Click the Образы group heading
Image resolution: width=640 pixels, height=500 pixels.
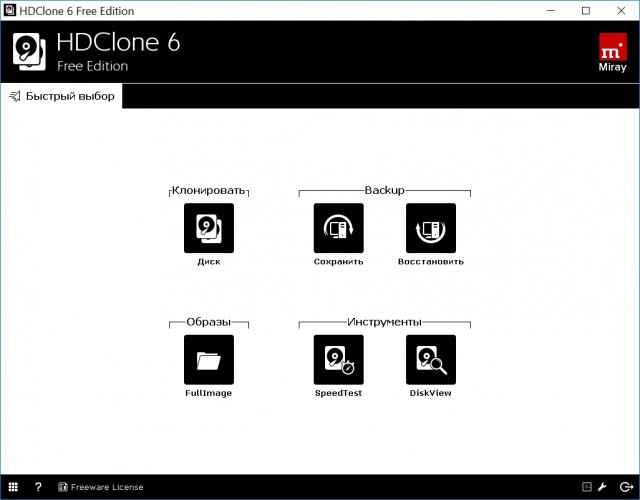(209, 322)
